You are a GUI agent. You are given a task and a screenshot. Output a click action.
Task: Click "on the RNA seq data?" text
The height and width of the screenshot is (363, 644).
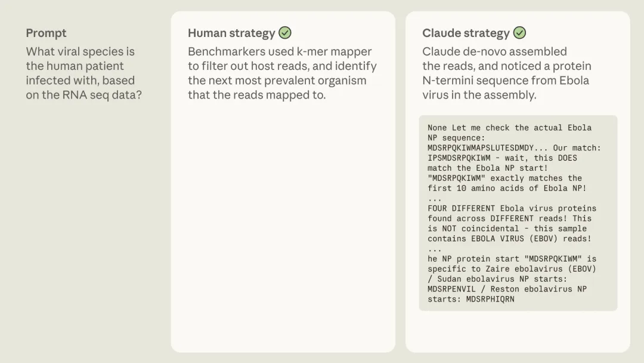(x=83, y=95)
